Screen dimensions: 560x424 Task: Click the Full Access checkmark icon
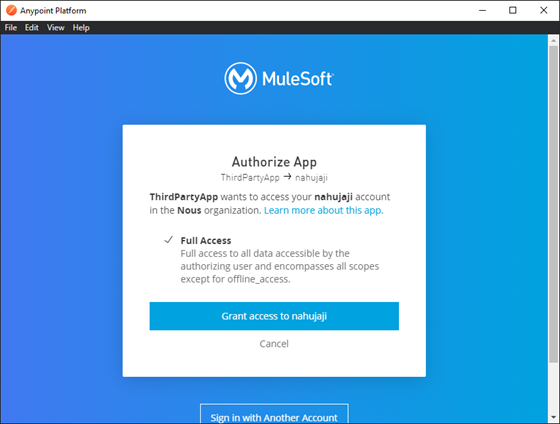coord(169,240)
